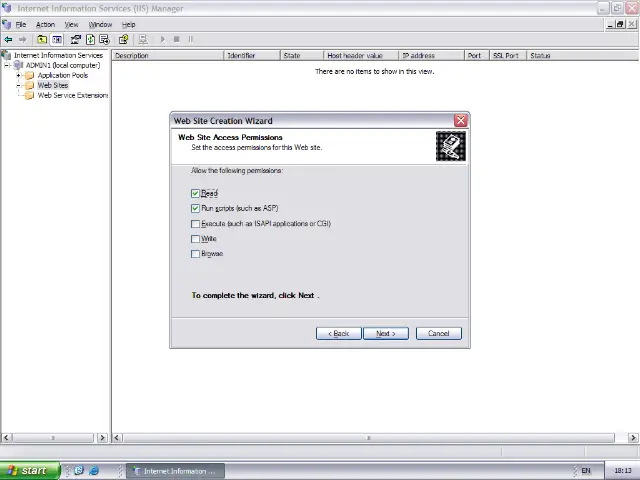Click the Connect to computer toolbar icon
Viewport: 640px width, 480px height.
142,40
